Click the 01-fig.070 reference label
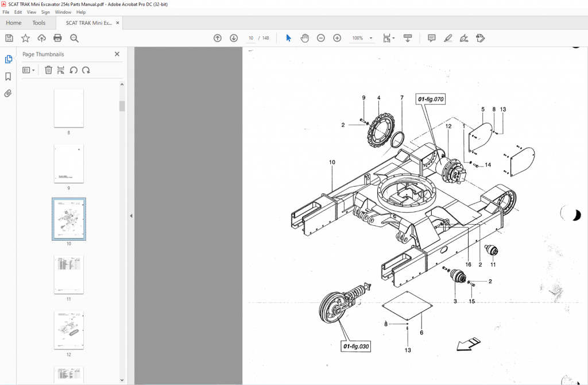 (x=431, y=99)
